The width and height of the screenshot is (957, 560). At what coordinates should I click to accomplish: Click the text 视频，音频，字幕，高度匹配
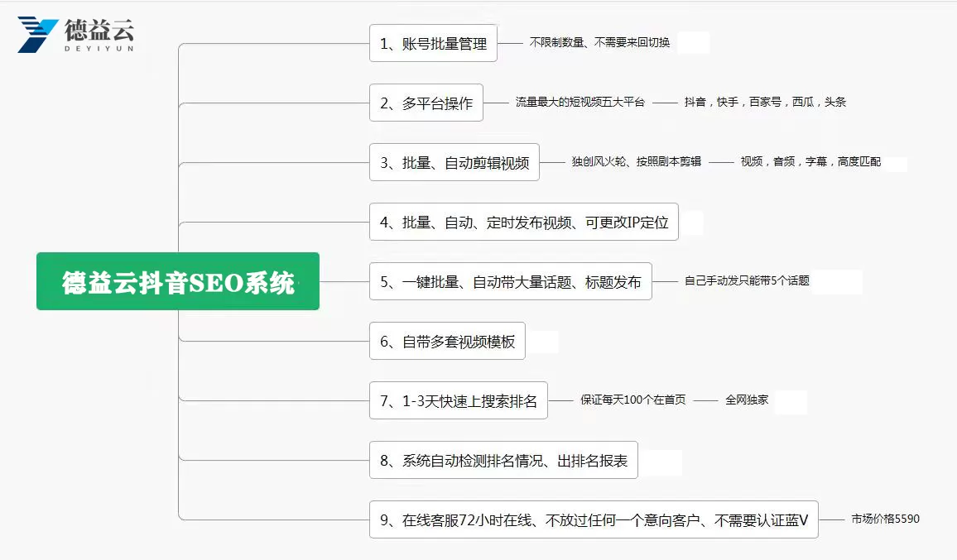coord(810,162)
